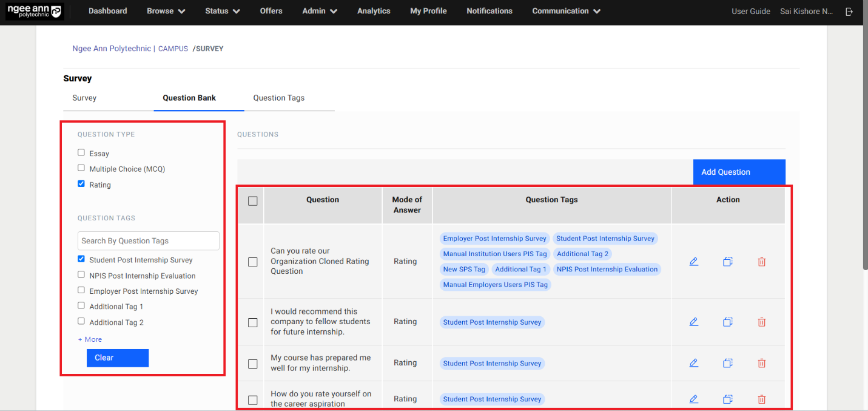
Task: Edit the 'How do you rate yourself' question
Action: click(694, 399)
